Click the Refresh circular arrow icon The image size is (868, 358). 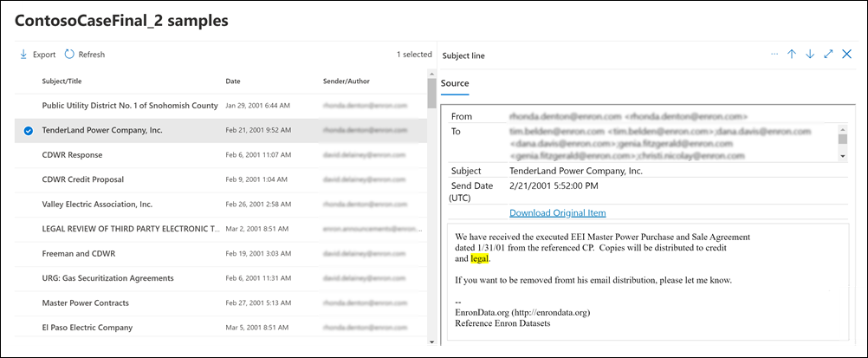point(69,55)
